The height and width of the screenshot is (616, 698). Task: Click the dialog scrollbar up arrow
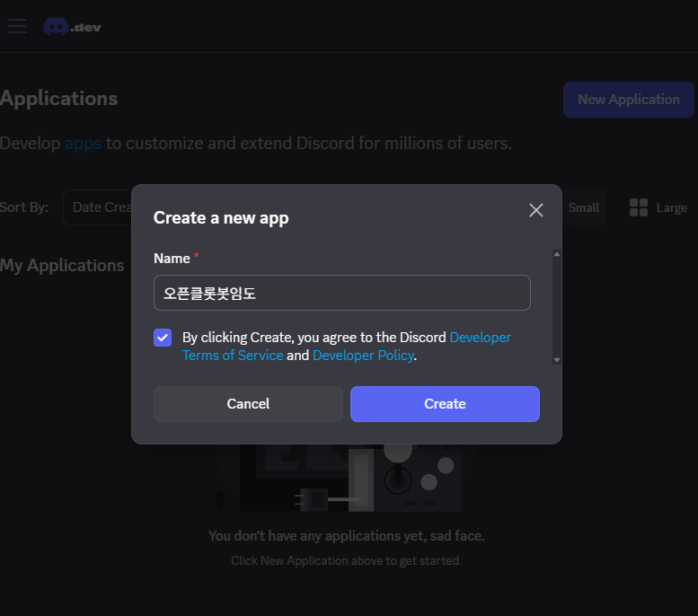click(x=556, y=254)
